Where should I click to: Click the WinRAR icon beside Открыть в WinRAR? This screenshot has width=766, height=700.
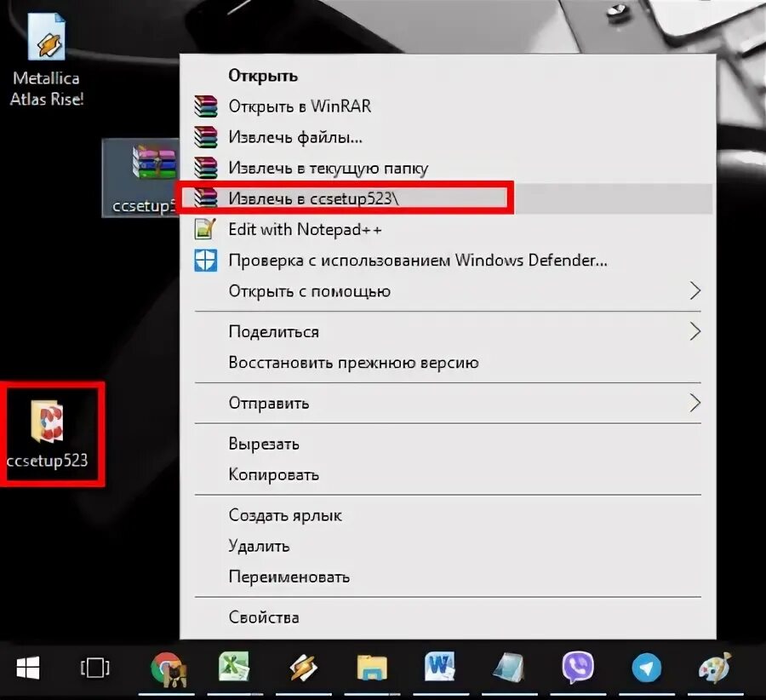(206, 106)
